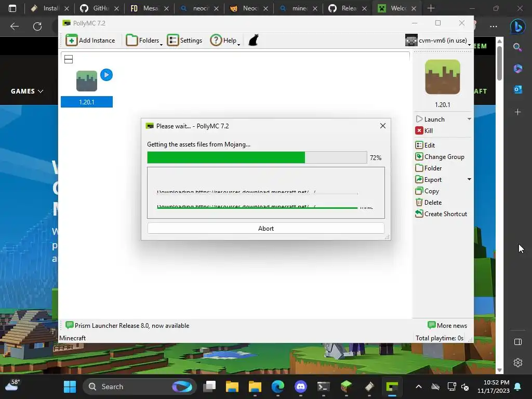Click the Minecraft status bar text

(73, 338)
